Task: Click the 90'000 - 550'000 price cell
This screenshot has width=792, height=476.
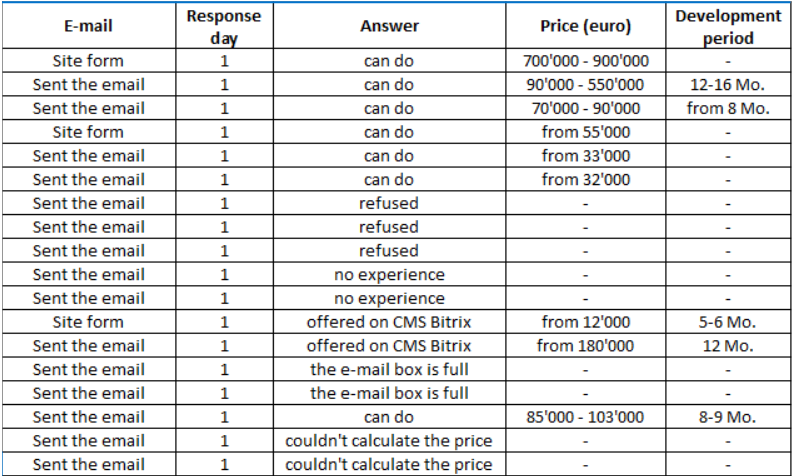Action: pyautogui.click(x=585, y=84)
